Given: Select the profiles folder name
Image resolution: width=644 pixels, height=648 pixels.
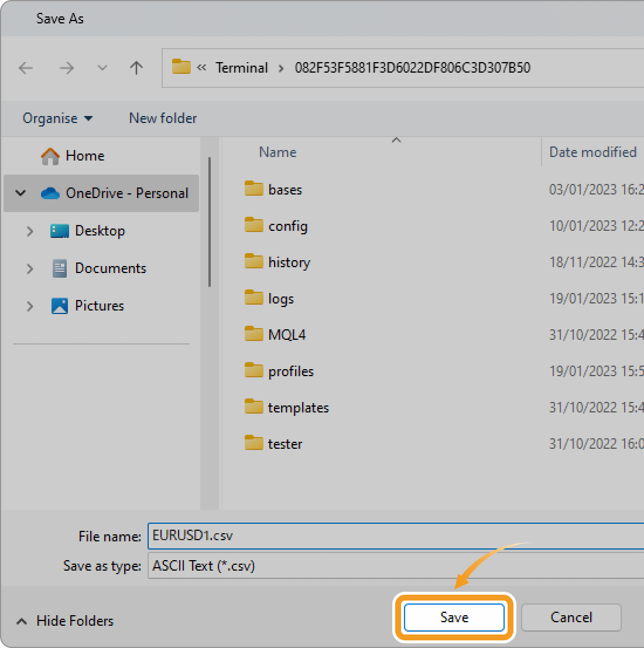Looking at the screenshot, I should coord(291,372).
